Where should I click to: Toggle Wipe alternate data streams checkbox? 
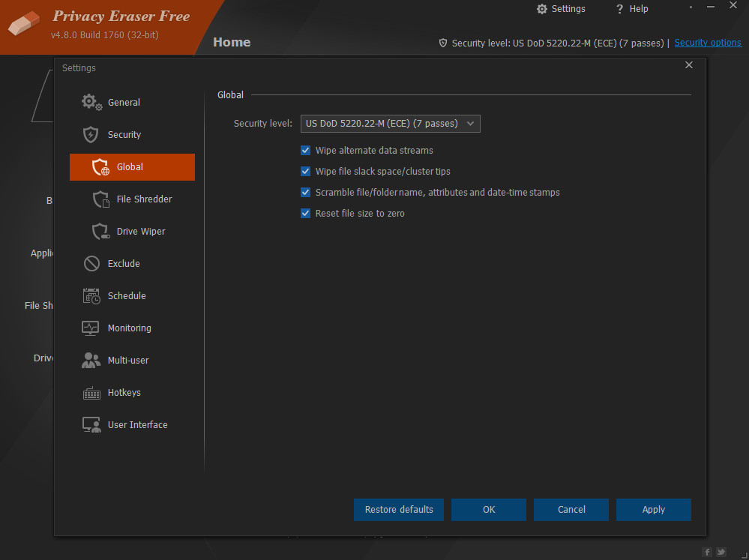305,151
